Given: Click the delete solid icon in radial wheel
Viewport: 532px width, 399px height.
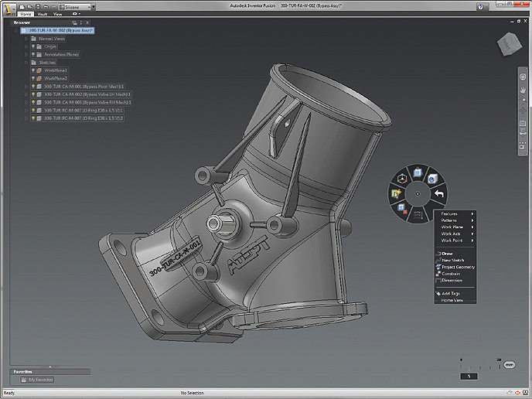Looking at the screenshot, I should (x=403, y=207).
